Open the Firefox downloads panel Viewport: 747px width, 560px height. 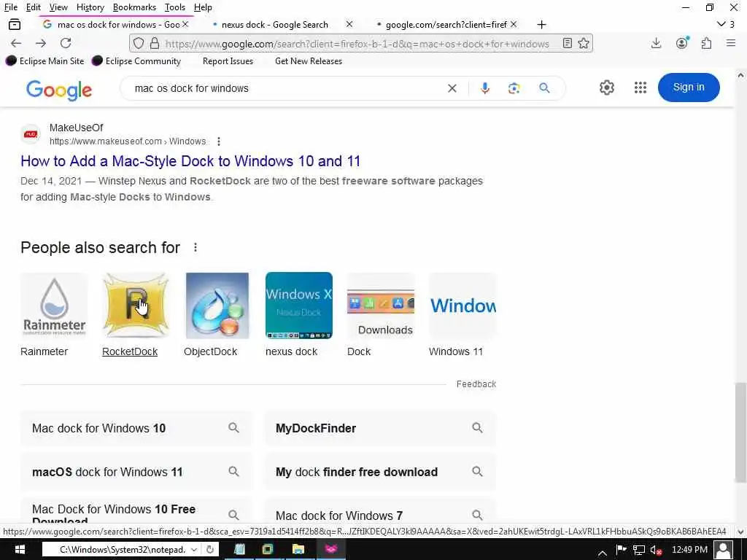(656, 43)
